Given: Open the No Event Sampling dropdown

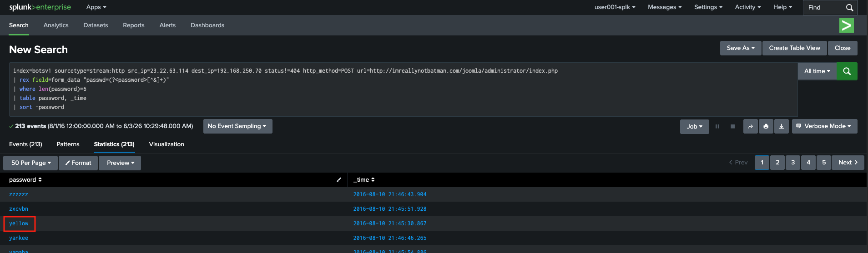Looking at the screenshot, I should coord(237,126).
